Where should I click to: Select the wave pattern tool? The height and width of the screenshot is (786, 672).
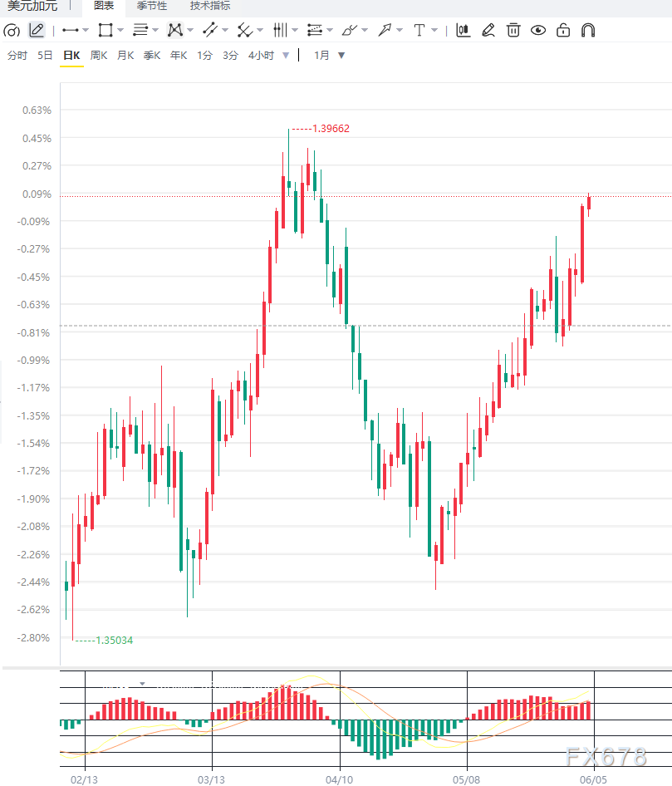point(175,30)
